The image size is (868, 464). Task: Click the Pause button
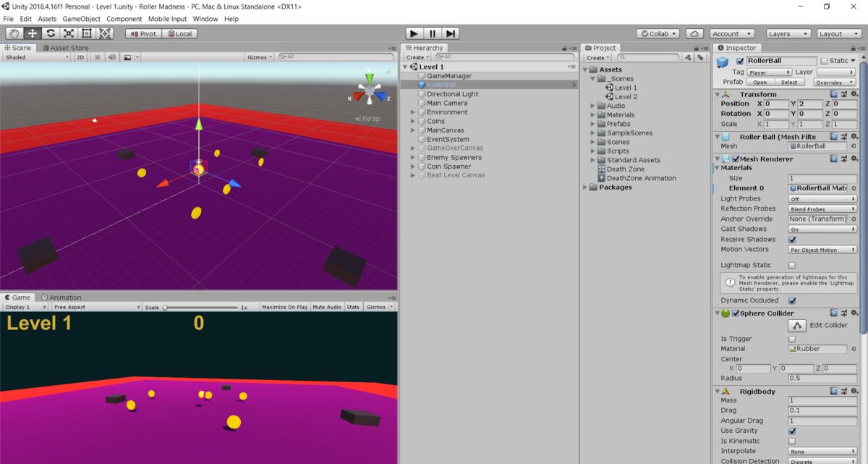433,33
